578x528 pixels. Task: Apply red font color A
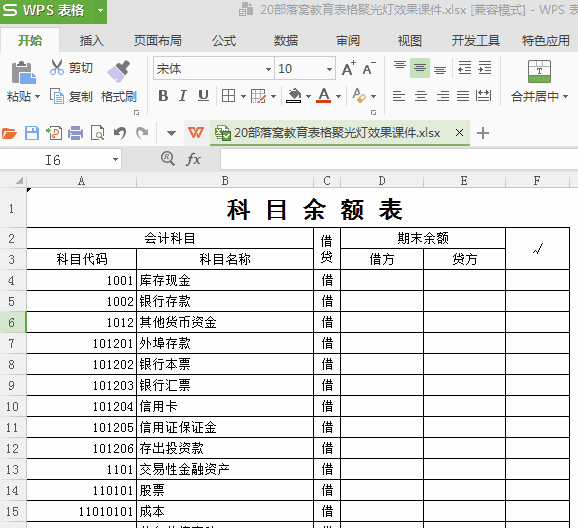324,96
